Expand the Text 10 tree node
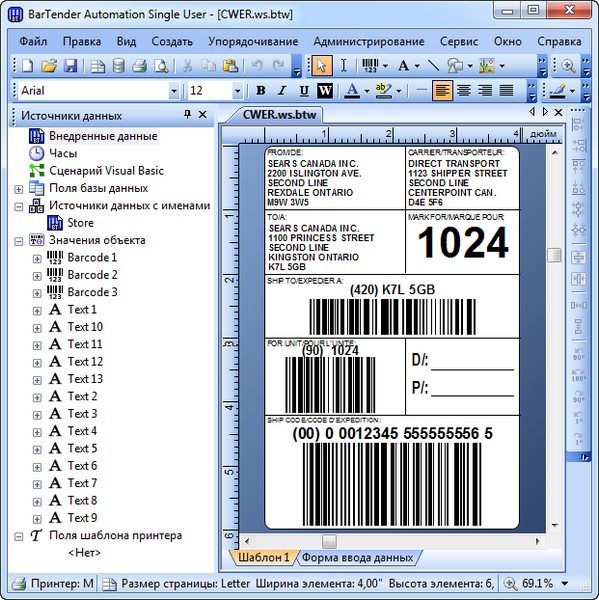599x600 pixels. (x=37, y=328)
